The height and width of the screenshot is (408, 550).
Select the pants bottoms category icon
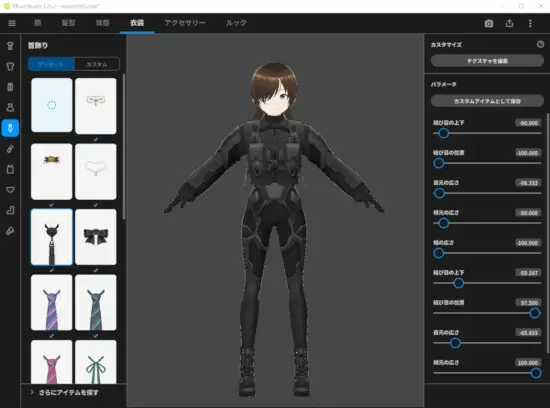[10, 87]
